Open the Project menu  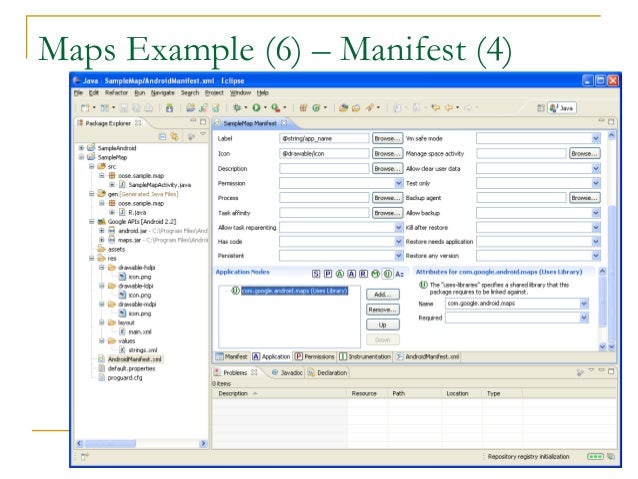(x=214, y=93)
